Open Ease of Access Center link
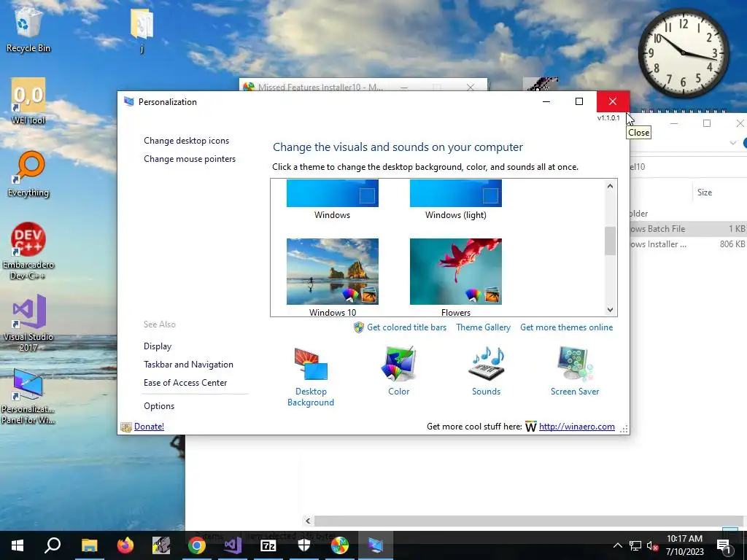 185,382
